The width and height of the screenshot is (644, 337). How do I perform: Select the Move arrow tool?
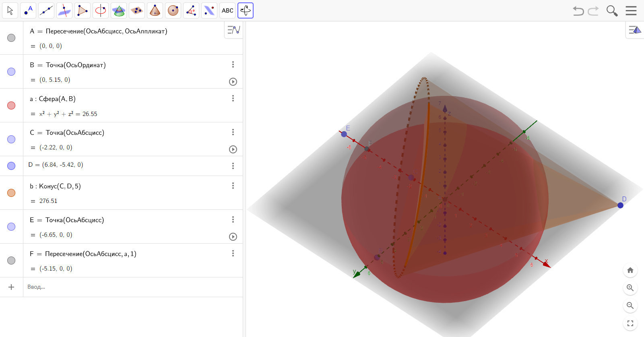[10, 10]
